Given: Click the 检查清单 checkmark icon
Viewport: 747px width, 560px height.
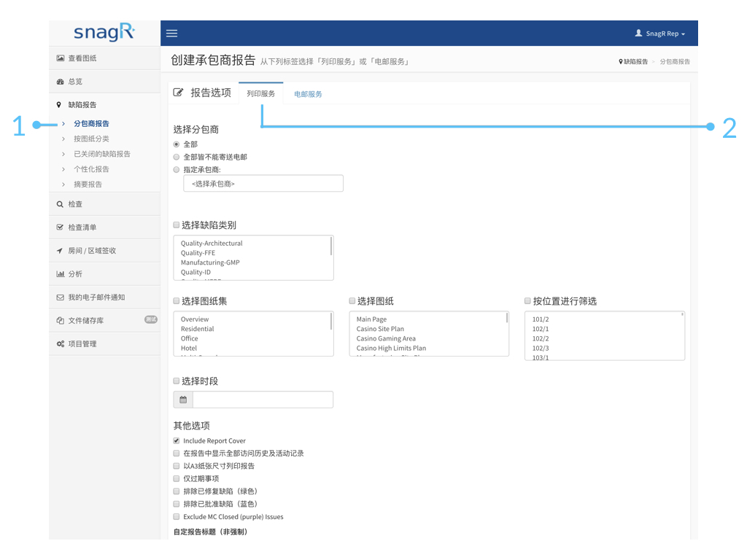Looking at the screenshot, I should point(60,227).
